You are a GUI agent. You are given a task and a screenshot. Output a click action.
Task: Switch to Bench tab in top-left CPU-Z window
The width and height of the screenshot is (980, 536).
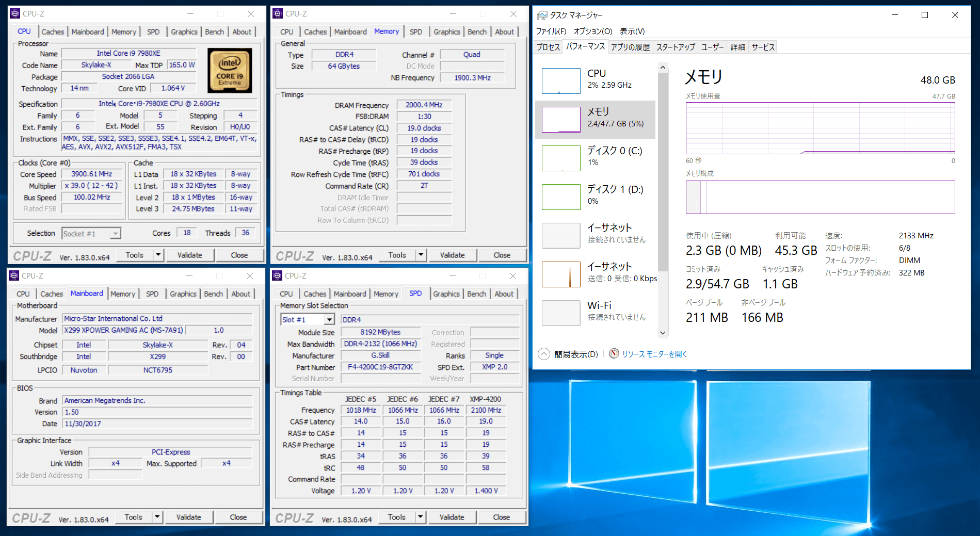coord(215,32)
